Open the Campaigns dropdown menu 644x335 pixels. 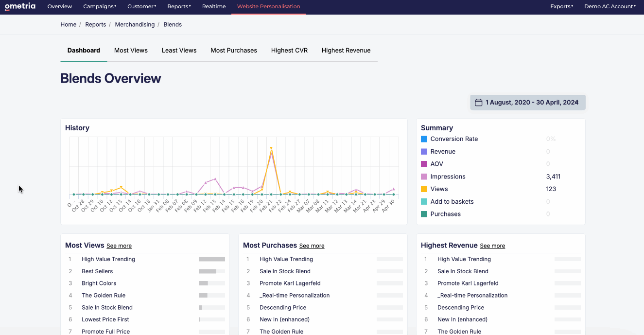[x=100, y=6]
